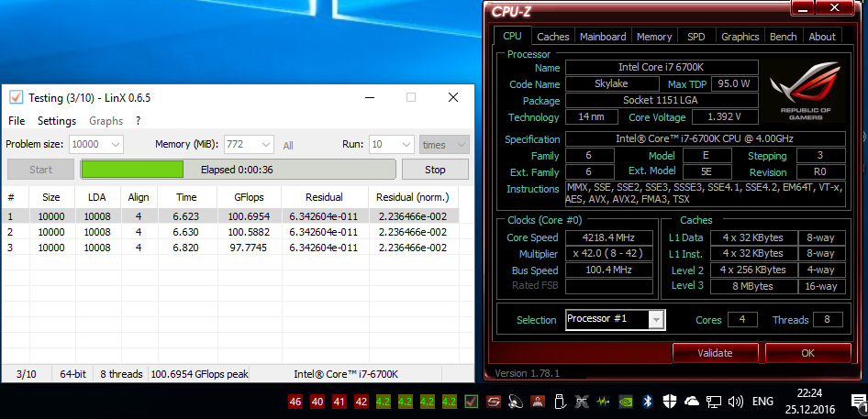Screen dimensions: 868x419
Task: Open the green waveform monitor tray icon
Action: tap(602, 402)
